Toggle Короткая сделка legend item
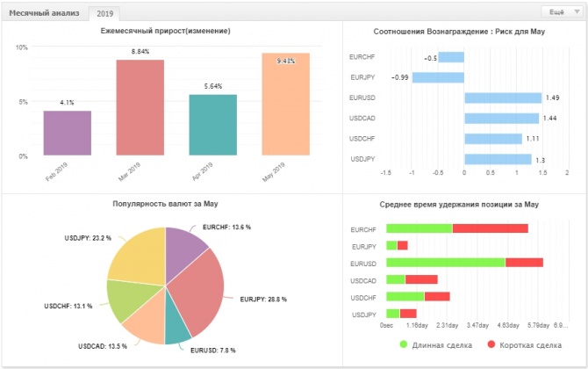The height and width of the screenshot is (369, 588). click(525, 345)
